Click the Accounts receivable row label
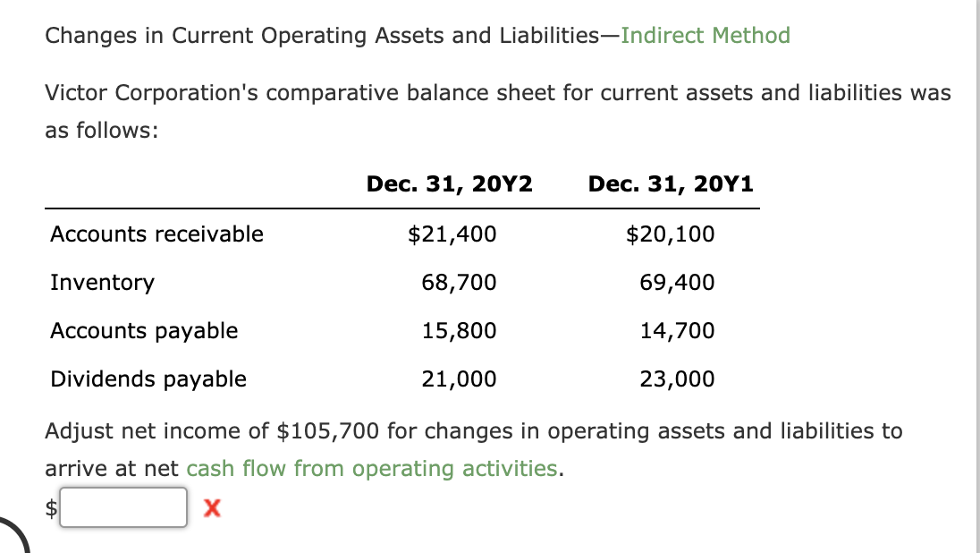 point(157,234)
